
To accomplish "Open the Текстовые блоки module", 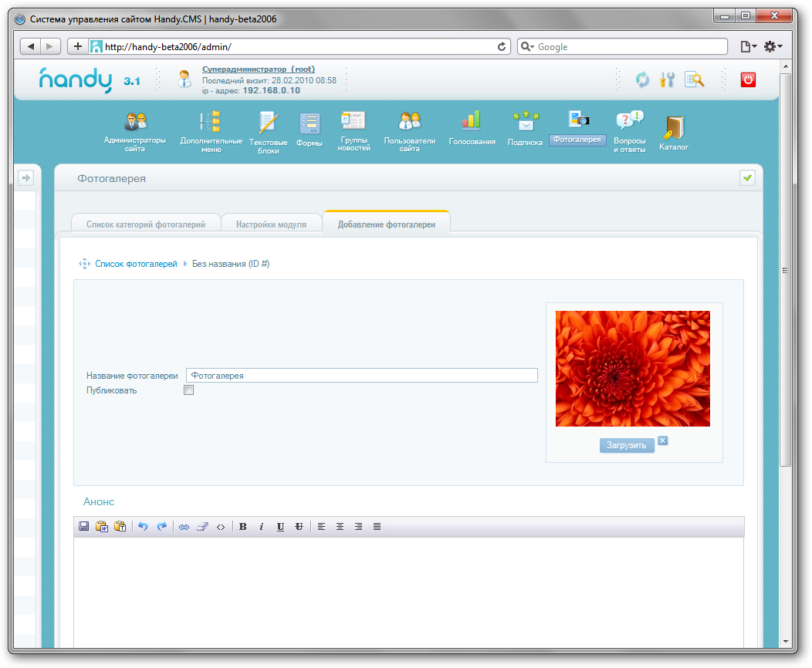I will click(x=268, y=123).
